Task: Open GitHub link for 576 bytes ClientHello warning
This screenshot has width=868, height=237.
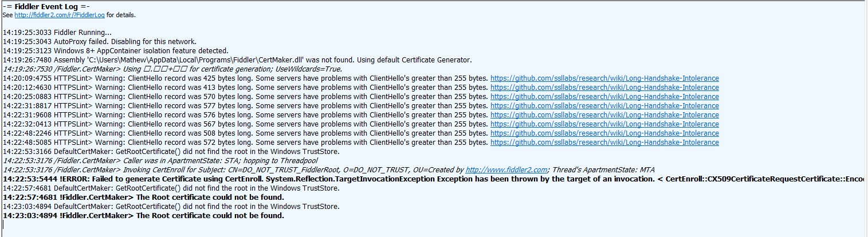Action: click(x=604, y=115)
